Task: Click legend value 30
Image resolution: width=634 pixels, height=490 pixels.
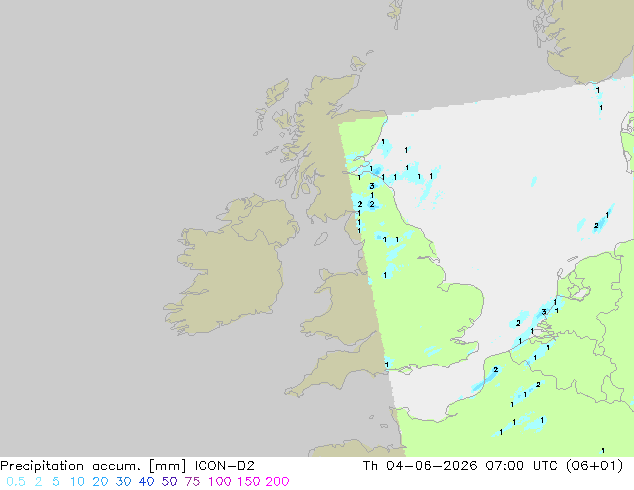Action: 123,482
